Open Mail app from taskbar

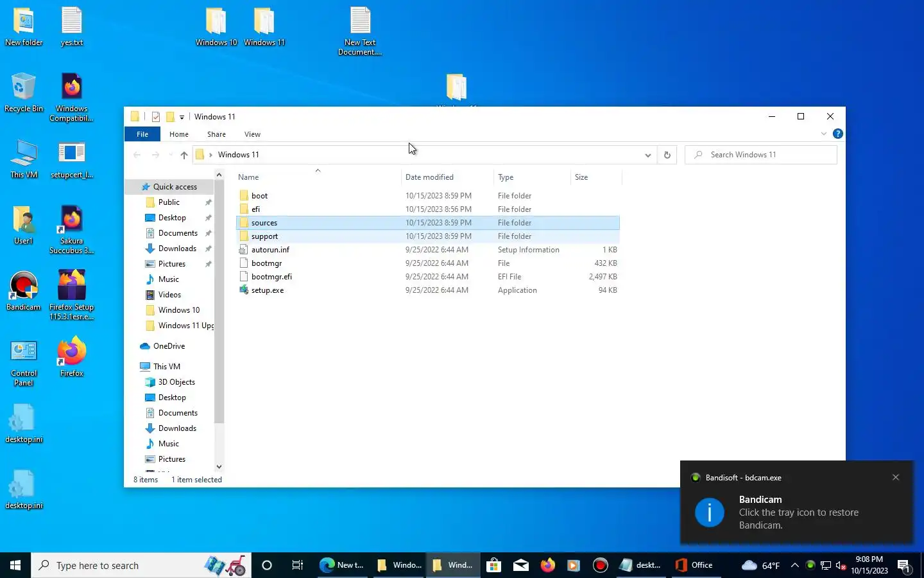(521, 565)
